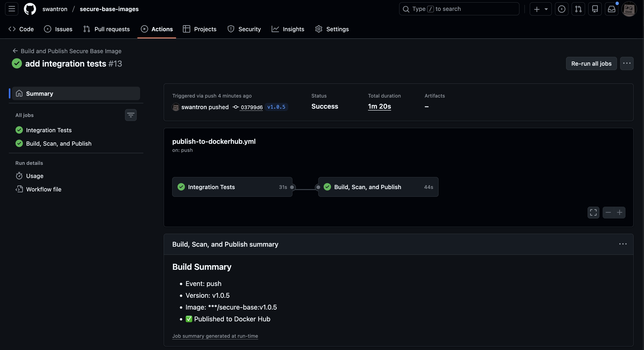Click the back arrow to workflow list

point(15,51)
